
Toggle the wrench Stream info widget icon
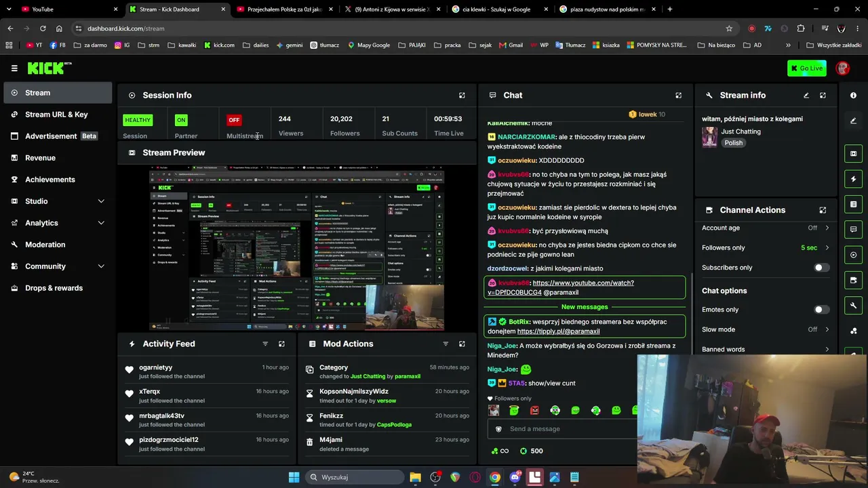point(853,306)
